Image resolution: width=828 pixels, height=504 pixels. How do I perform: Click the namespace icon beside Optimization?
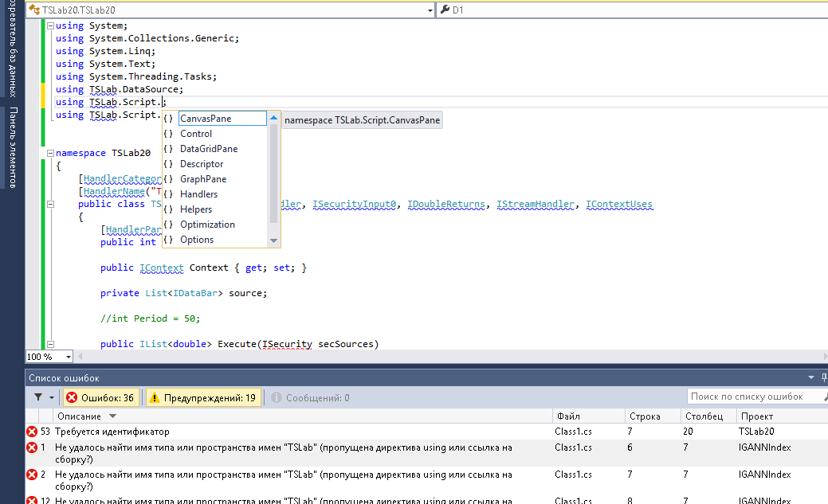168,225
